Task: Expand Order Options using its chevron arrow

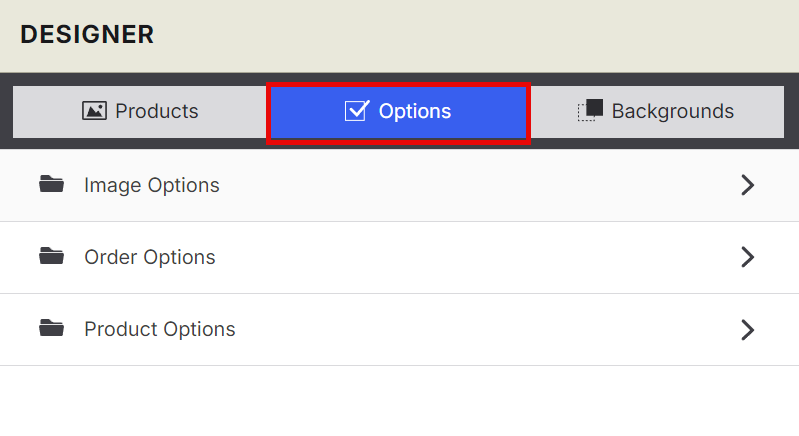Action: pos(747,257)
